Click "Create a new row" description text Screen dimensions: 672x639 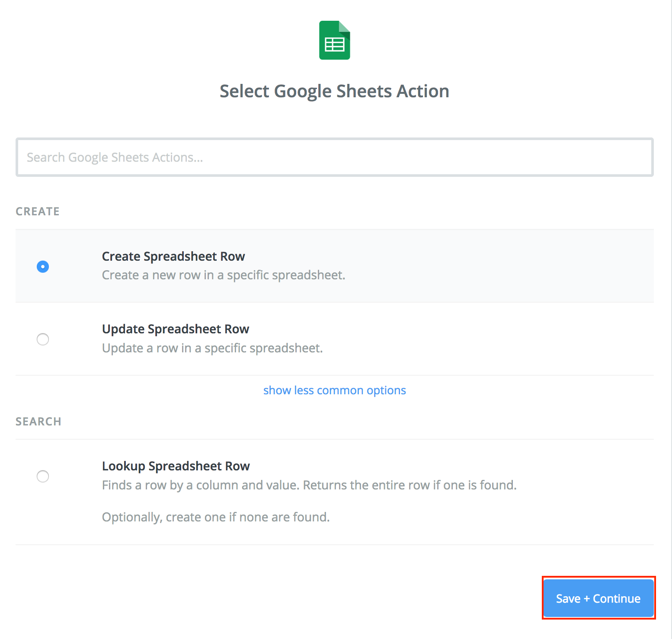224,275
